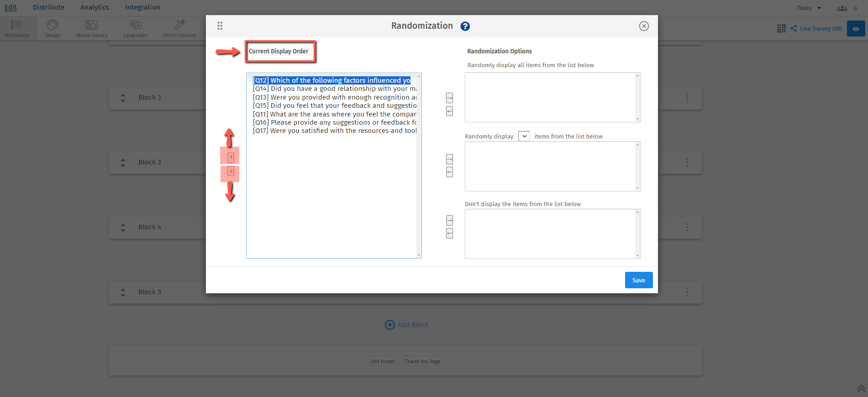Expand the Block 5 reorder arrows
The height and width of the screenshot is (397, 868).
pos(123,292)
